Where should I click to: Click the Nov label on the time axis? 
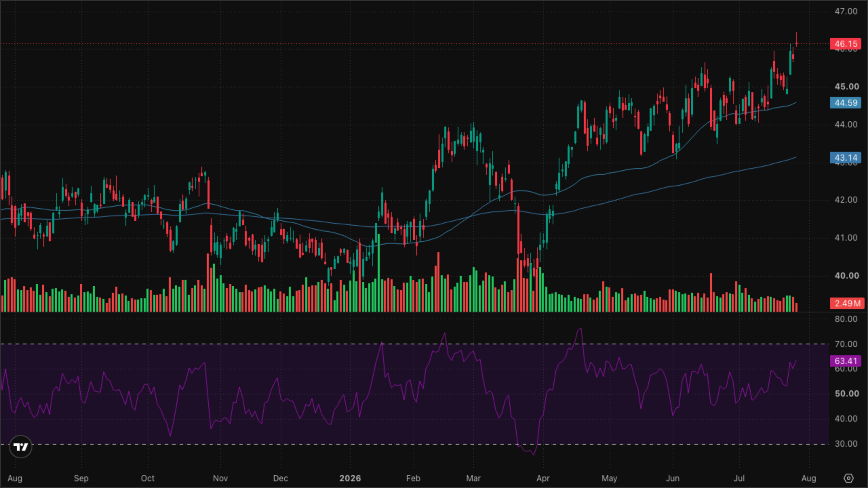(x=220, y=478)
